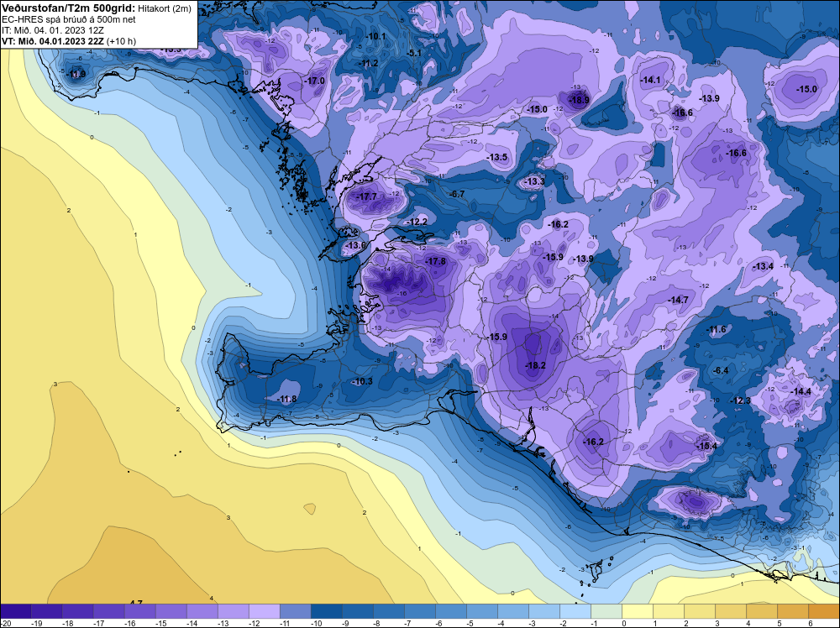Click the -17.8 temperature value
Image resolution: width=840 pixels, height=628 pixels.
pyautogui.click(x=435, y=261)
